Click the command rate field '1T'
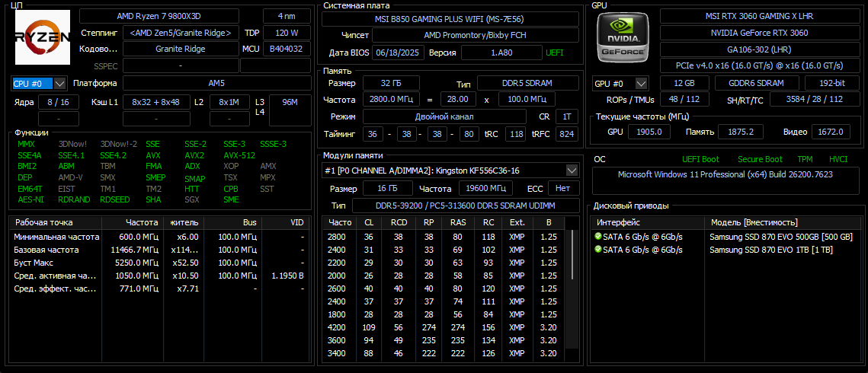This screenshot has height=373, width=868. tap(567, 117)
